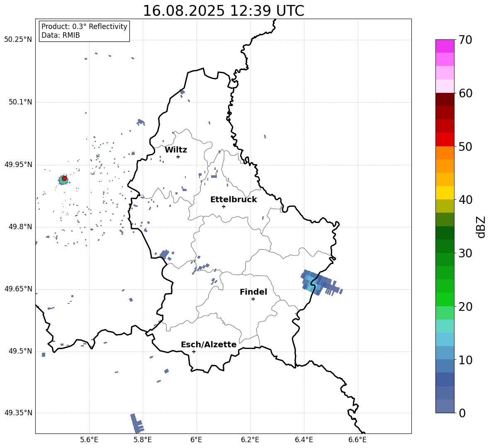Click the red radar location dot
This screenshot has width=491, height=448.
point(64,178)
